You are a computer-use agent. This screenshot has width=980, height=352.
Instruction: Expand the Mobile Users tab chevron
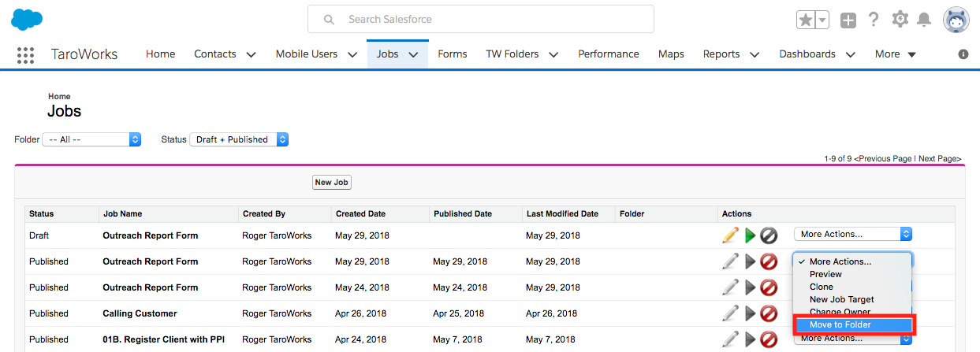352,54
